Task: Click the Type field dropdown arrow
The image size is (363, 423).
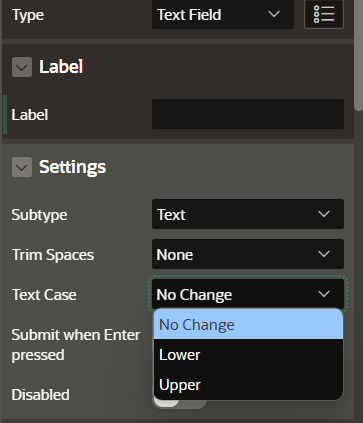Action: click(x=274, y=14)
